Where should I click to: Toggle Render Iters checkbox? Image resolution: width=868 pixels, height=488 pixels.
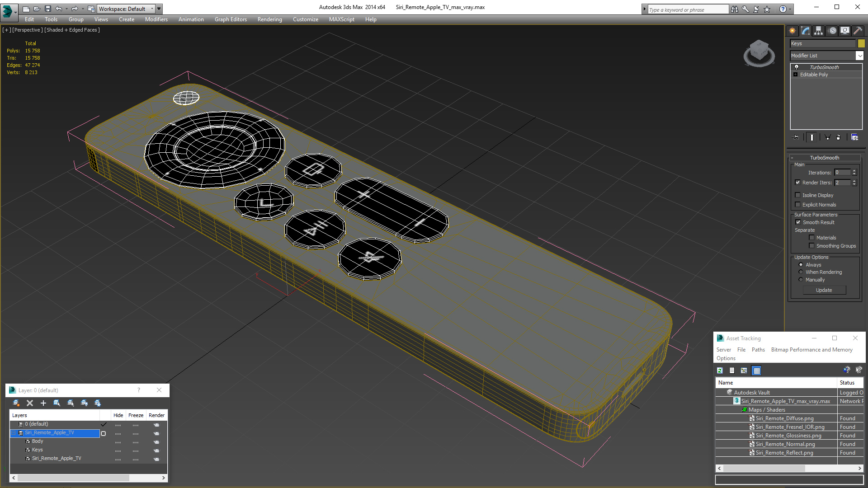[x=798, y=183]
